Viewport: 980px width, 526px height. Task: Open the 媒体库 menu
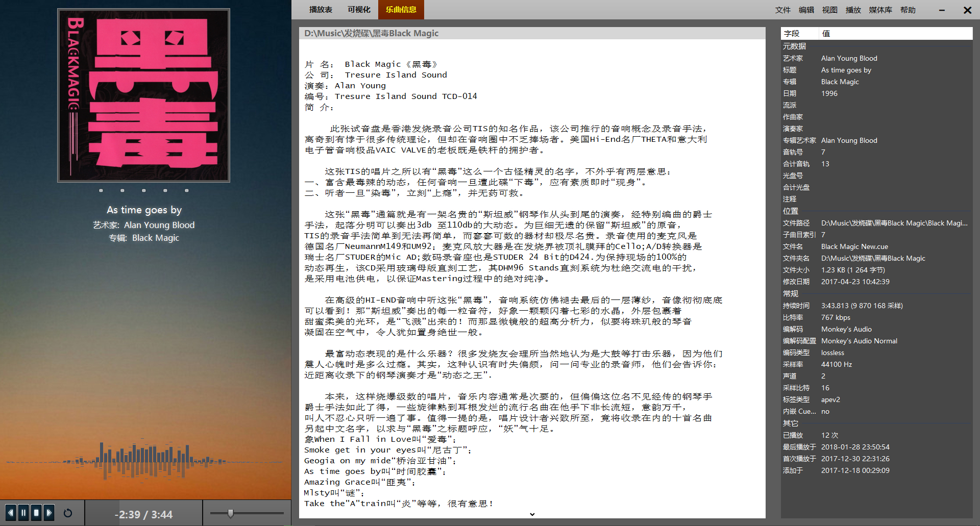point(880,10)
